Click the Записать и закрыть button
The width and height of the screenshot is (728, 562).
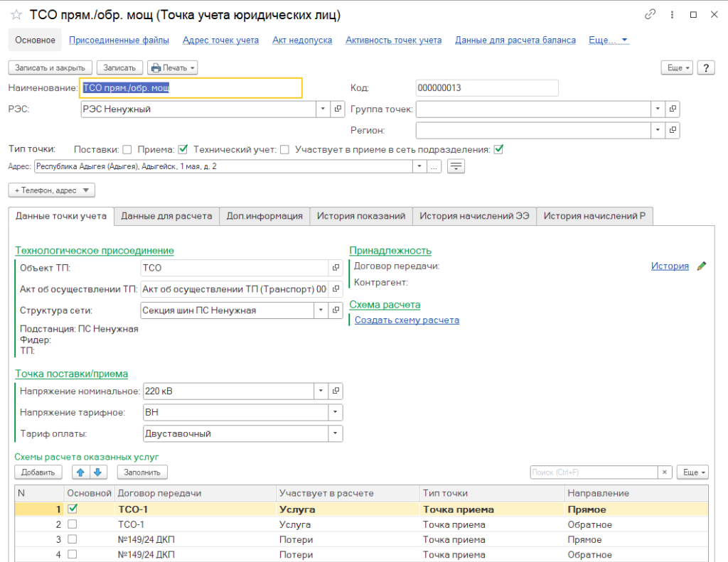pos(50,67)
